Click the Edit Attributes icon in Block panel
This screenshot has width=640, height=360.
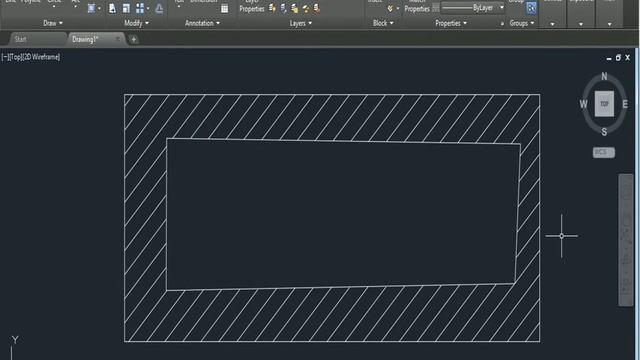(x=390, y=8)
